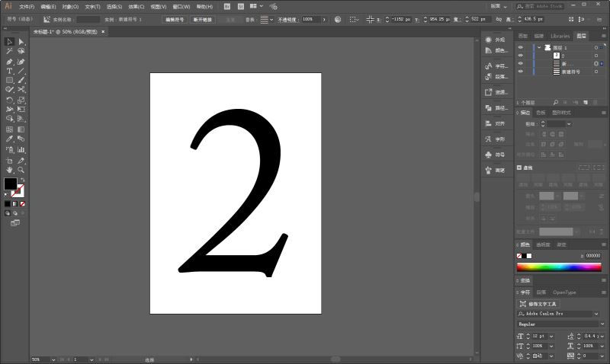
Task: Open the artboard navigation dropdown in status bar
Action: [91, 359]
